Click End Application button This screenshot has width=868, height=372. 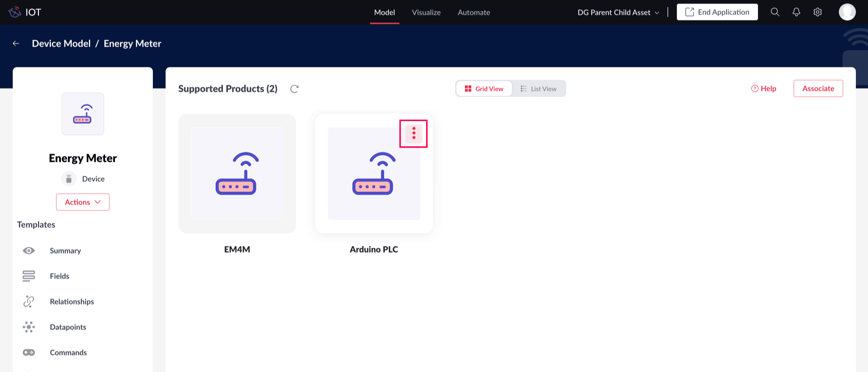pos(717,12)
